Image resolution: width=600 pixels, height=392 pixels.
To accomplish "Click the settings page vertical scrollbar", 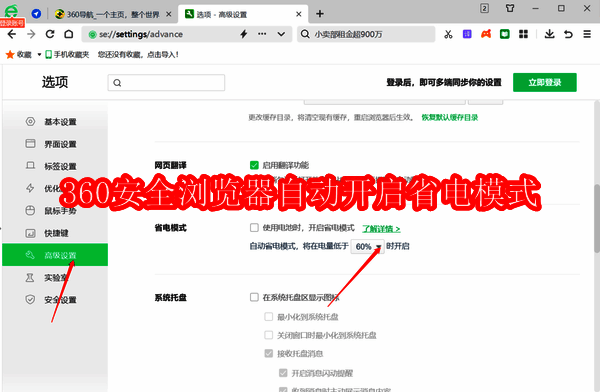I will 597,218.
